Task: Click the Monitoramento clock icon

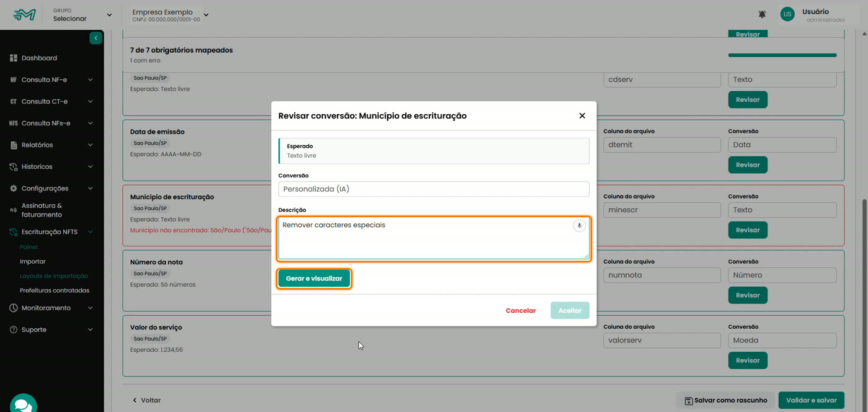Action: (x=13, y=308)
